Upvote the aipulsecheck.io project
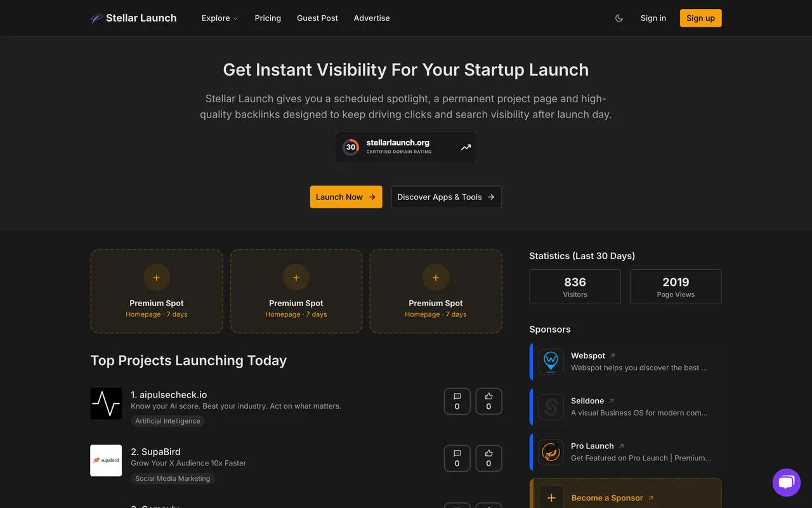This screenshot has width=812, height=508. pos(488,401)
